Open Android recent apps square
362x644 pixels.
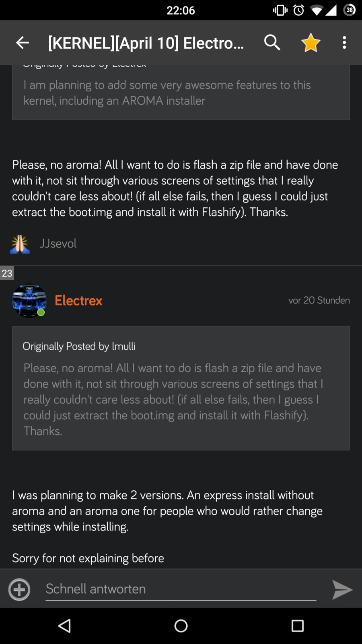pyautogui.click(x=297, y=626)
